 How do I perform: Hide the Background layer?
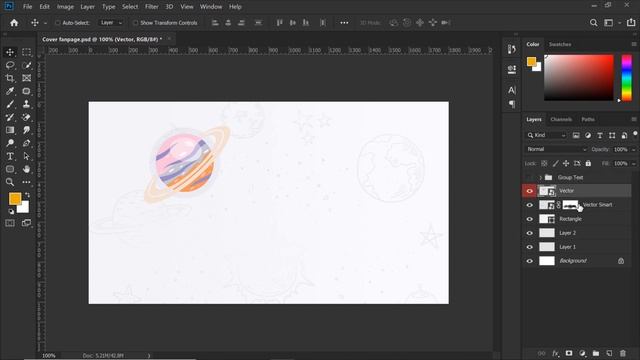pyautogui.click(x=530, y=261)
